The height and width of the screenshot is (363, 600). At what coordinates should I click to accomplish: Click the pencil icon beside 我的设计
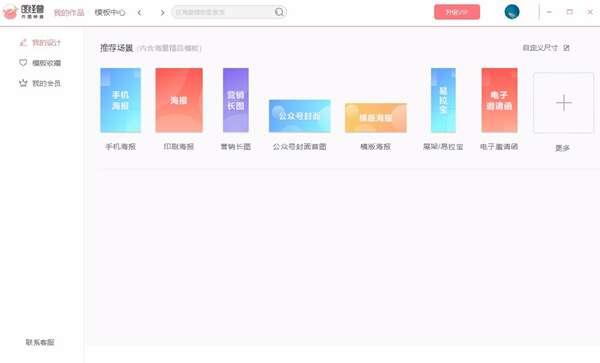tap(23, 42)
